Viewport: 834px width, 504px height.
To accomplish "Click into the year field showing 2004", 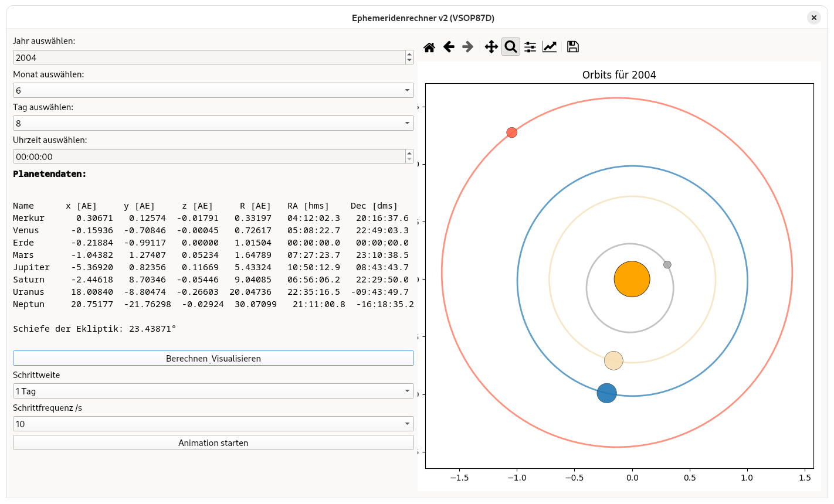I will [209, 57].
